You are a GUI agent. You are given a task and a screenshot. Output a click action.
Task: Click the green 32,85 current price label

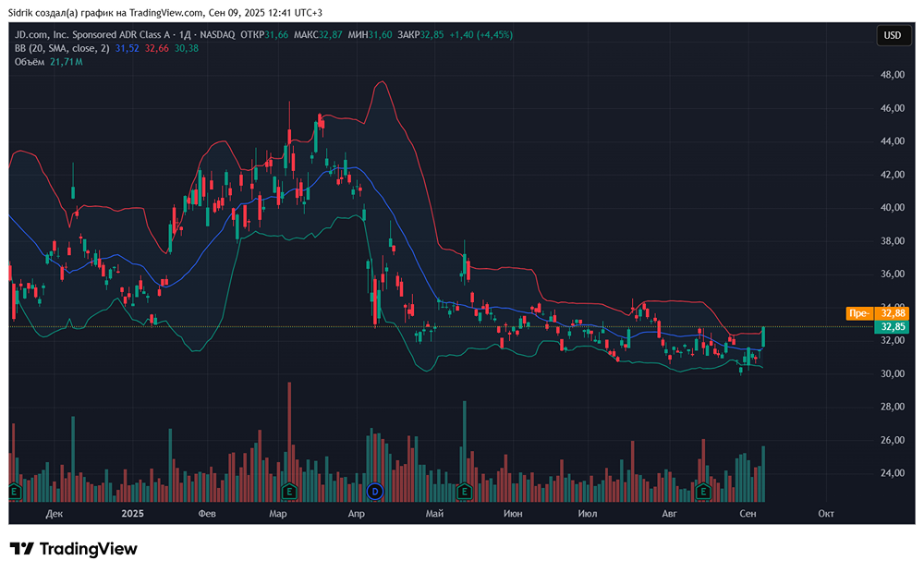click(x=892, y=327)
